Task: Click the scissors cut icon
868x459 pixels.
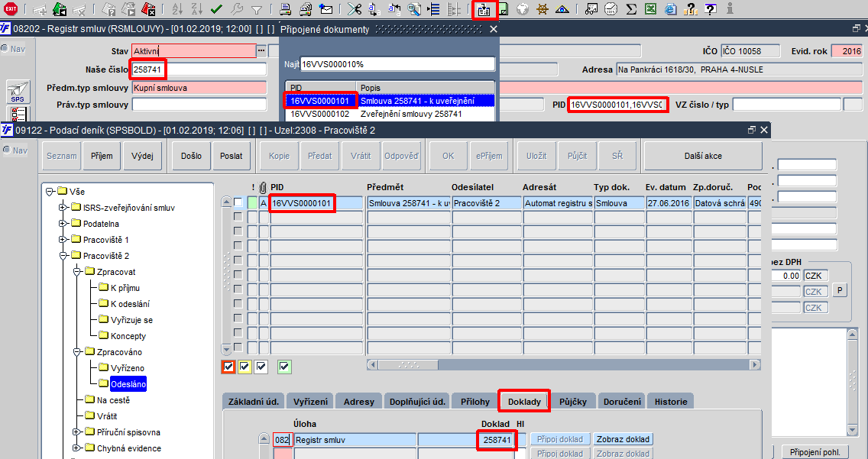Action: pyautogui.click(x=355, y=9)
